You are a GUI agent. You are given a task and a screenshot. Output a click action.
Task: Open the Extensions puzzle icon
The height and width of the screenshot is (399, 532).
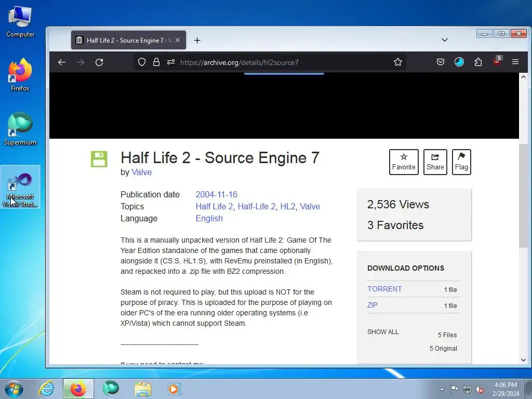(478, 62)
